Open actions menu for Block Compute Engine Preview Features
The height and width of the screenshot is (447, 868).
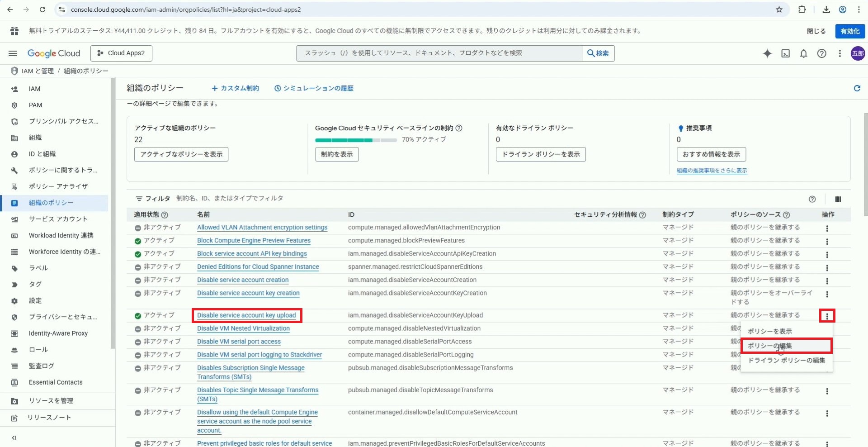(x=827, y=242)
